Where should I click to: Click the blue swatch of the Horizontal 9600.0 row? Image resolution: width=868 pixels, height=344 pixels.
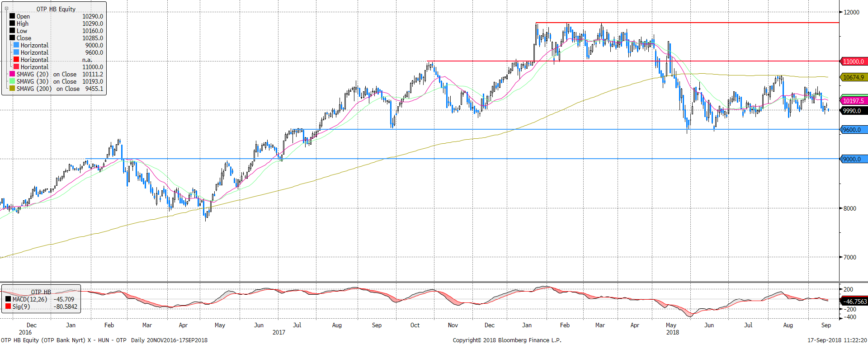[x=16, y=52]
